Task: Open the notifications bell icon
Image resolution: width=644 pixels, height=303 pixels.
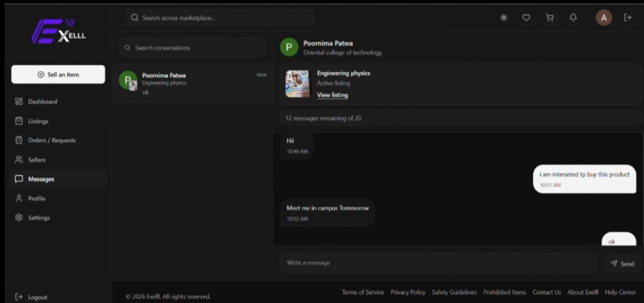Action: click(573, 18)
